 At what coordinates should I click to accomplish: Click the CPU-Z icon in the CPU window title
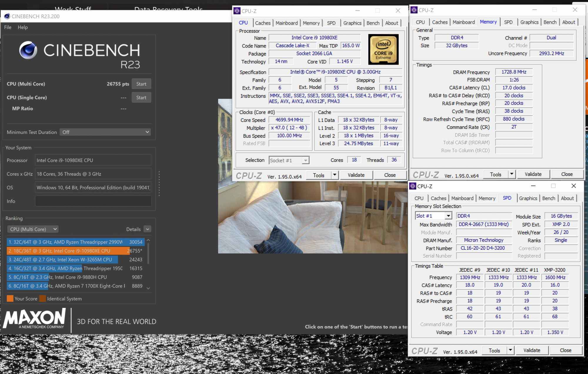(x=237, y=11)
